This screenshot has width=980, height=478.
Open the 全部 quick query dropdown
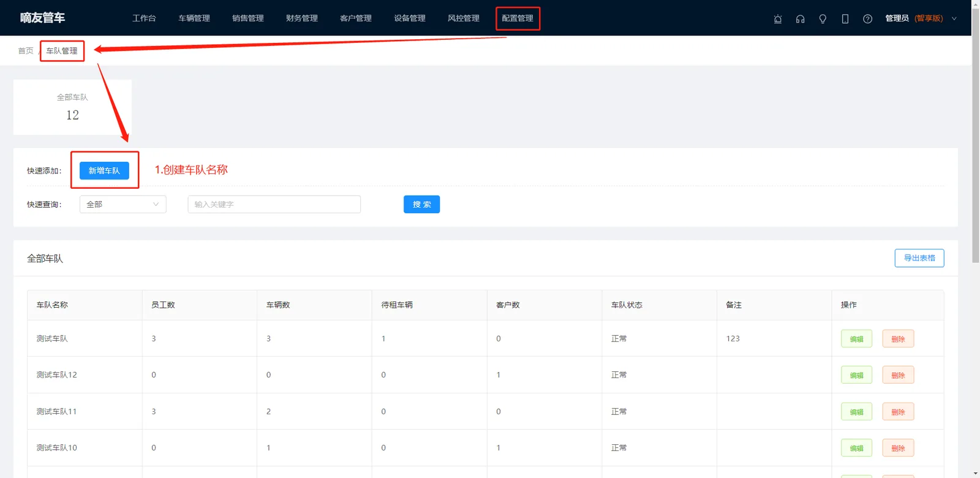tap(123, 204)
